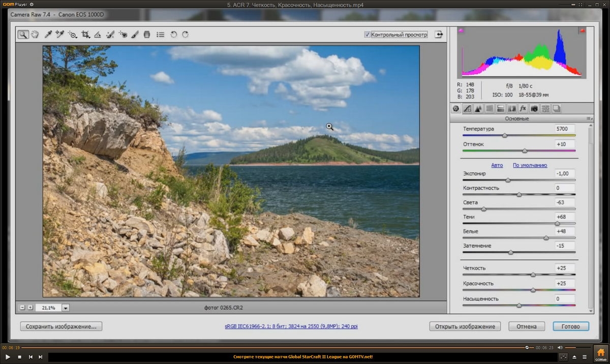Select the Crop tool
610x364 pixels.
click(x=85, y=35)
